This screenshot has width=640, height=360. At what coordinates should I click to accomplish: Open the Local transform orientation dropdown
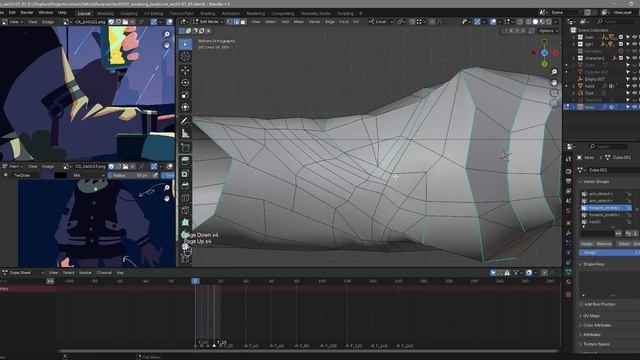tap(380, 22)
